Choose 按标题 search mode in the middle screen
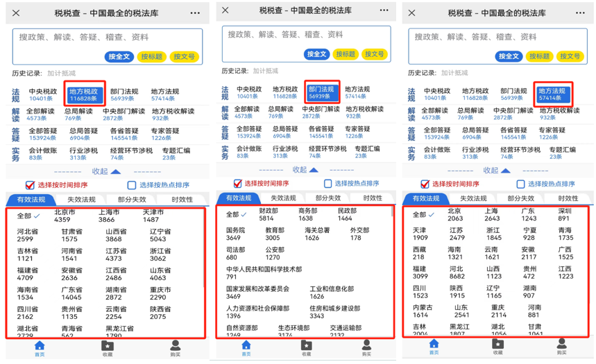Image resolution: width=596 pixels, height=364 pixels. click(346, 54)
